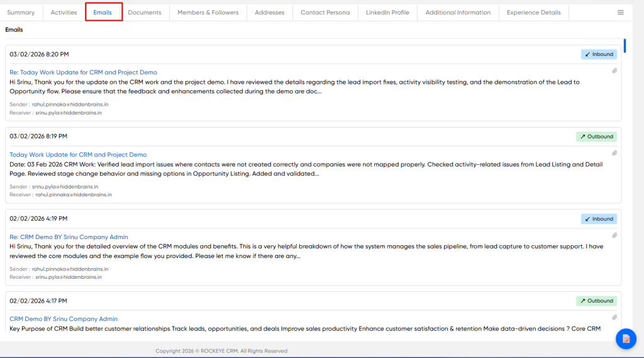Switch to the Summary tab
The image size is (644, 358).
pyautogui.click(x=21, y=13)
